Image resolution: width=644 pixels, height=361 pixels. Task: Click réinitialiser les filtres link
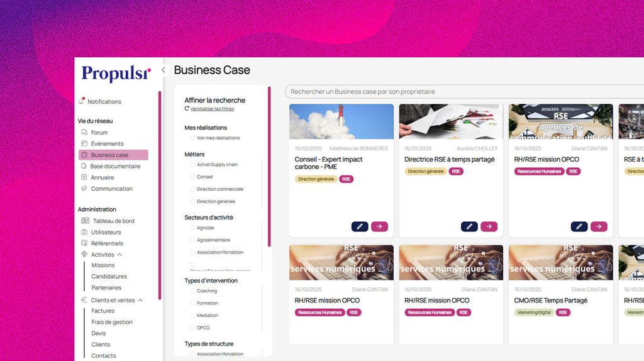pos(213,109)
